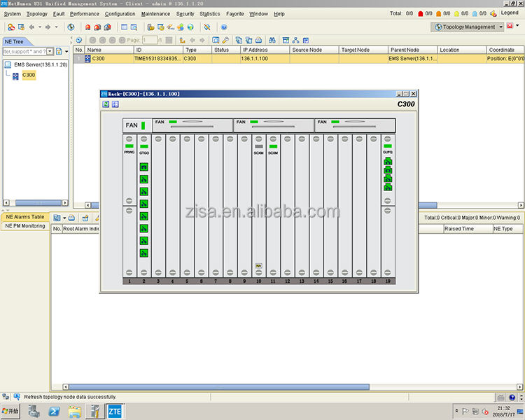Click the top green port on GUFQ card

point(388,162)
